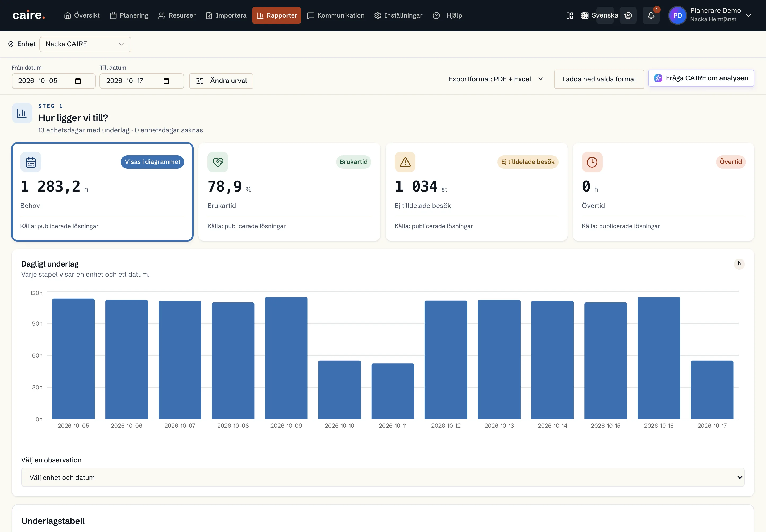Viewport: 766px width, 532px height.
Task: Click Ladda ned valda format button
Action: click(599, 79)
